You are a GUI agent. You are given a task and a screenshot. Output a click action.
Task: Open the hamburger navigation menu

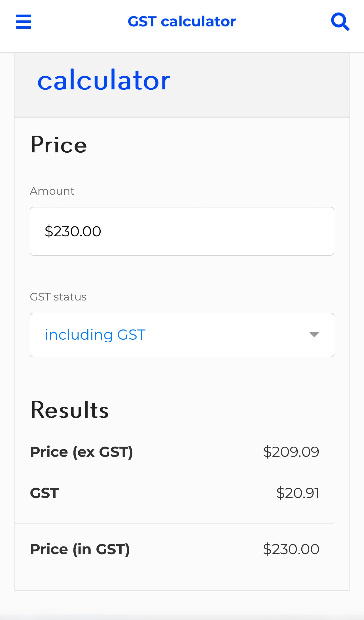pos(24,22)
